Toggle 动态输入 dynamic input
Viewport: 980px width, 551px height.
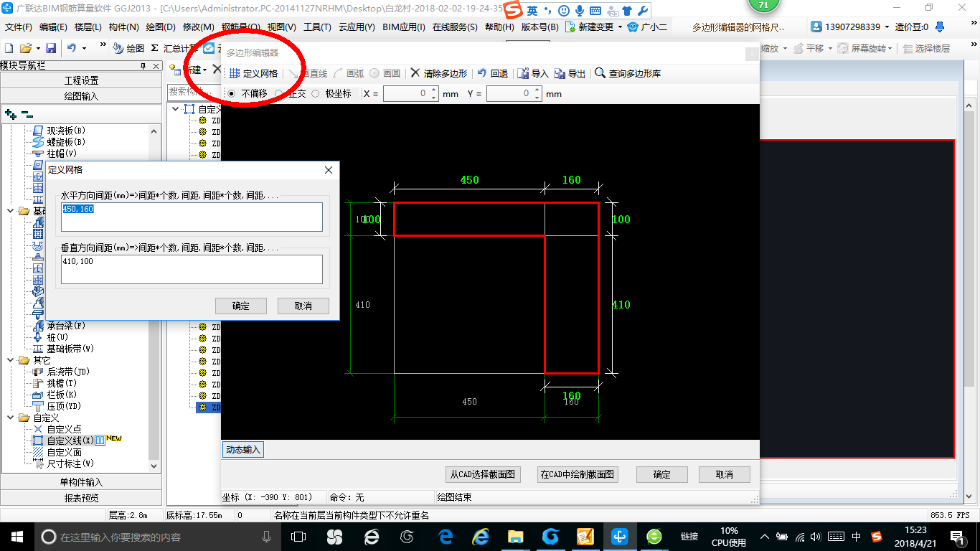click(243, 450)
